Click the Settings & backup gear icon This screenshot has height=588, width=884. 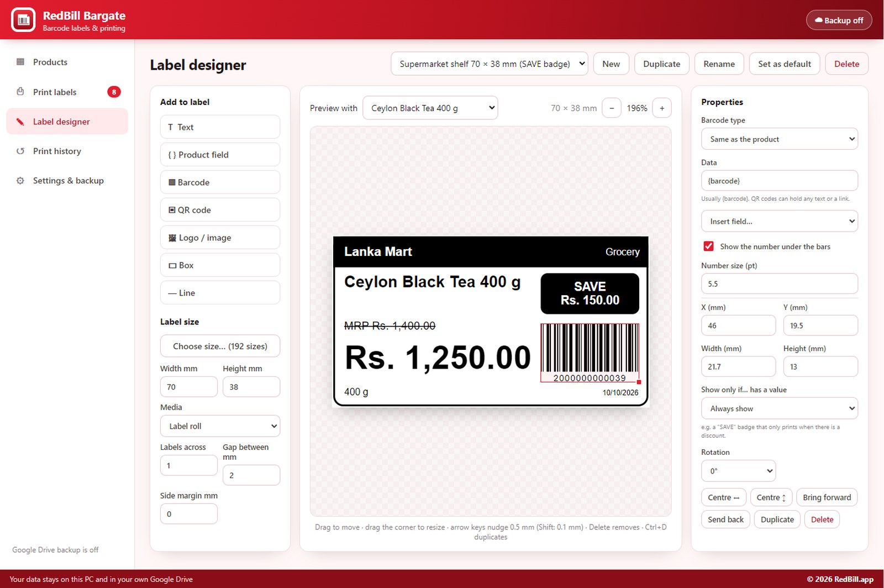[20, 181]
